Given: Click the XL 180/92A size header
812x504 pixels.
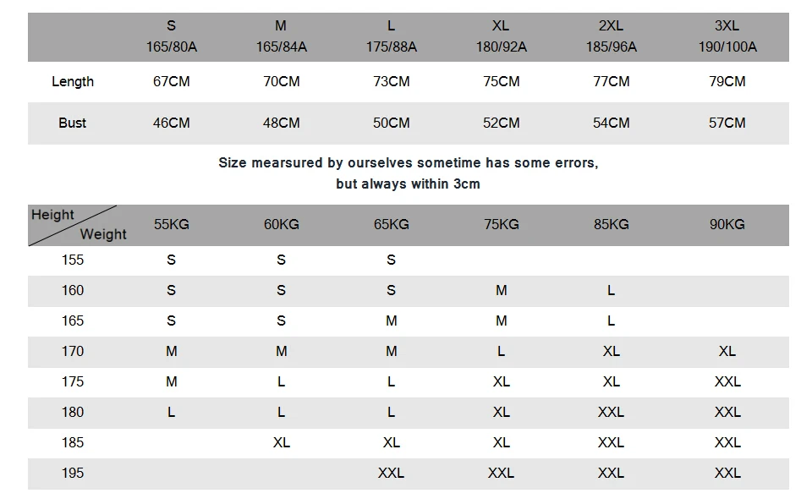Looking at the screenshot, I should (501, 36).
